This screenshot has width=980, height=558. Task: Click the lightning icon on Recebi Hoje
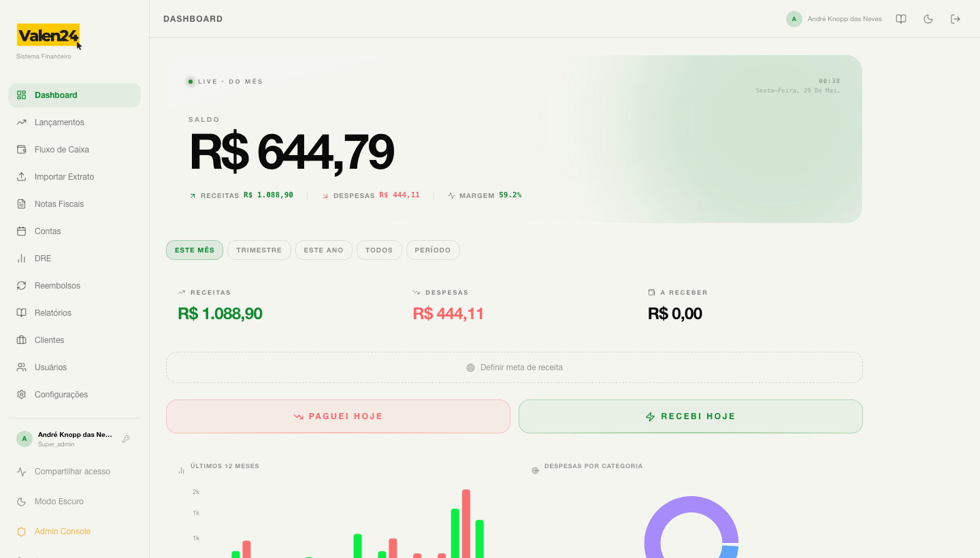650,416
